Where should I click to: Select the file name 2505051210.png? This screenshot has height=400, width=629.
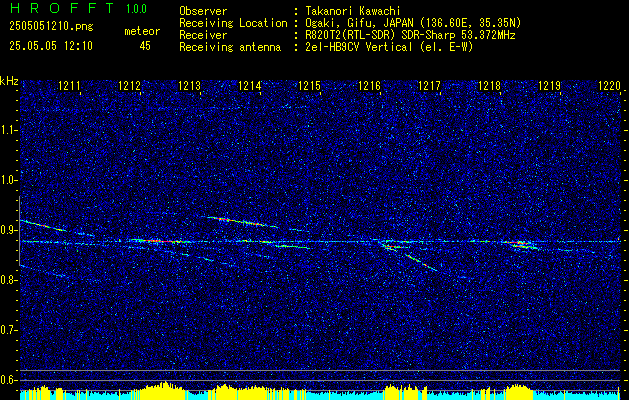(51, 27)
